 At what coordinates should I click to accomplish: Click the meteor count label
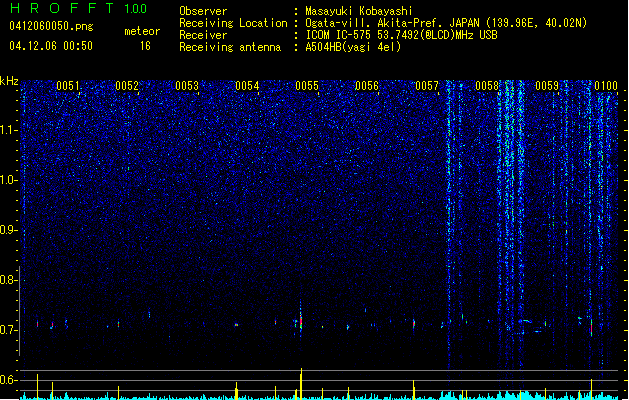(x=142, y=31)
